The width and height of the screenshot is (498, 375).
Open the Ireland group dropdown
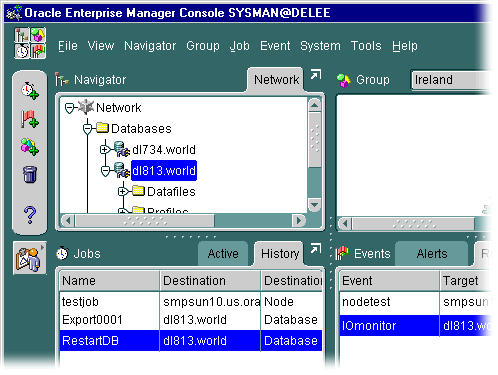click(x=452, y=80)
